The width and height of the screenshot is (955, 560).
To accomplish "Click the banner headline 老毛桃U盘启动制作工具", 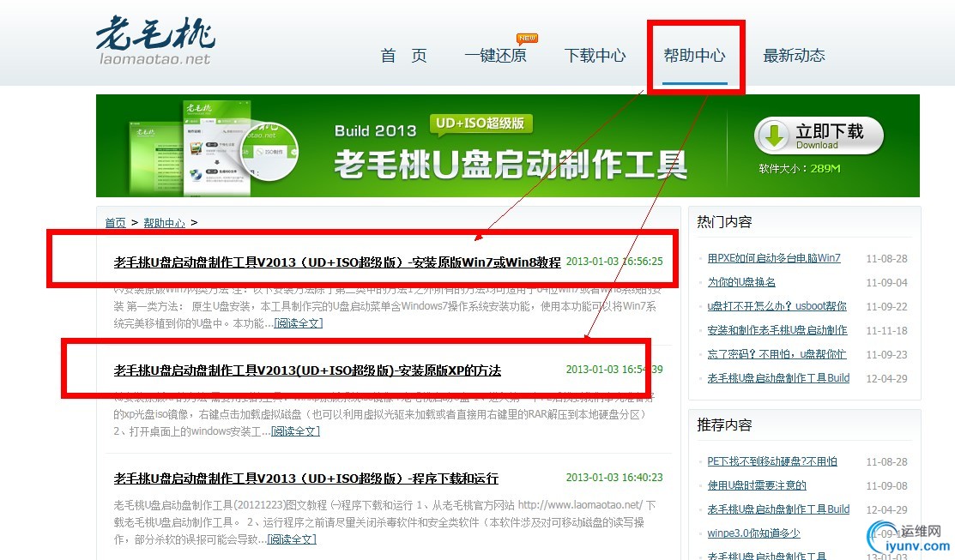I will tap(511, 164).
